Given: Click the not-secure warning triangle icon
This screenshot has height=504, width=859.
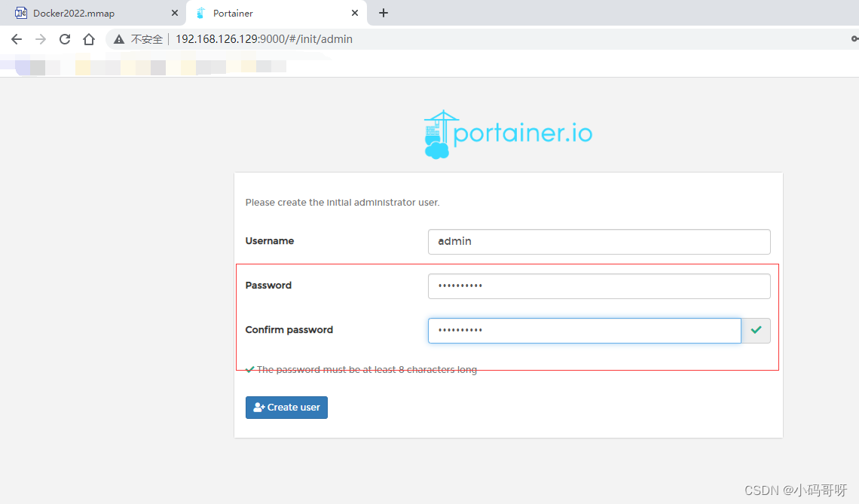Looking at the screenshot, I should pyautogui.click(x=119, y=39).
